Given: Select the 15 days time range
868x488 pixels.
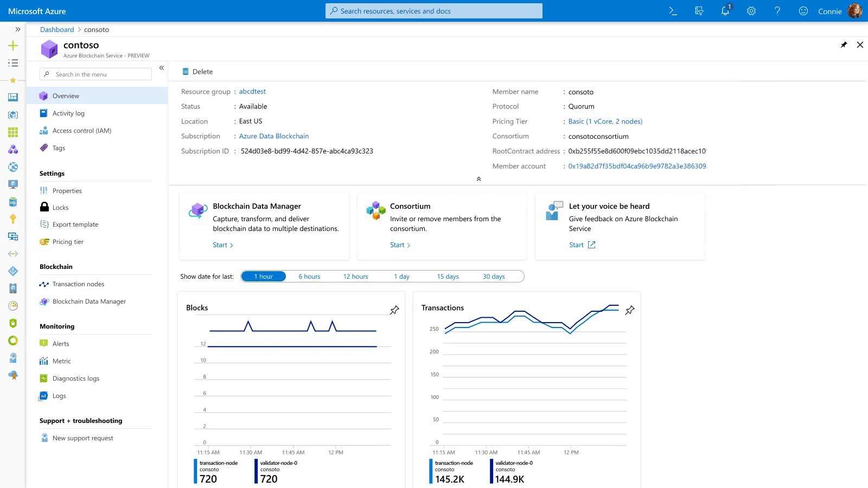Looking at the screenshot, I should (x=448, y=277).
